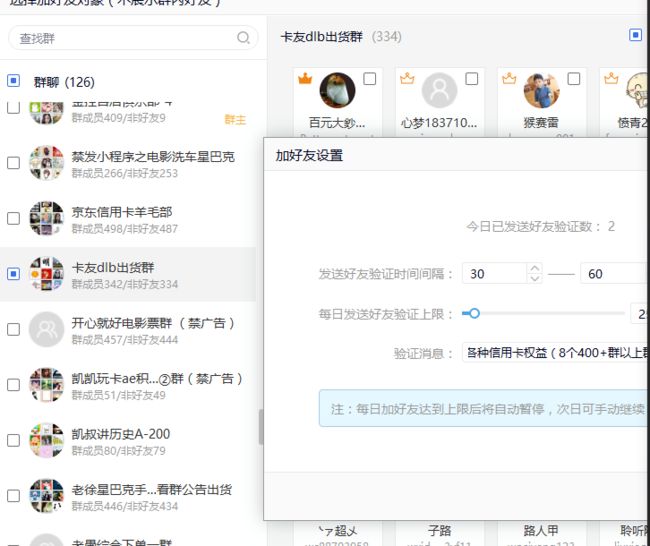
Task: Check the 凯凯玩卡ae积 group checkbox
Action: [13, 385]
